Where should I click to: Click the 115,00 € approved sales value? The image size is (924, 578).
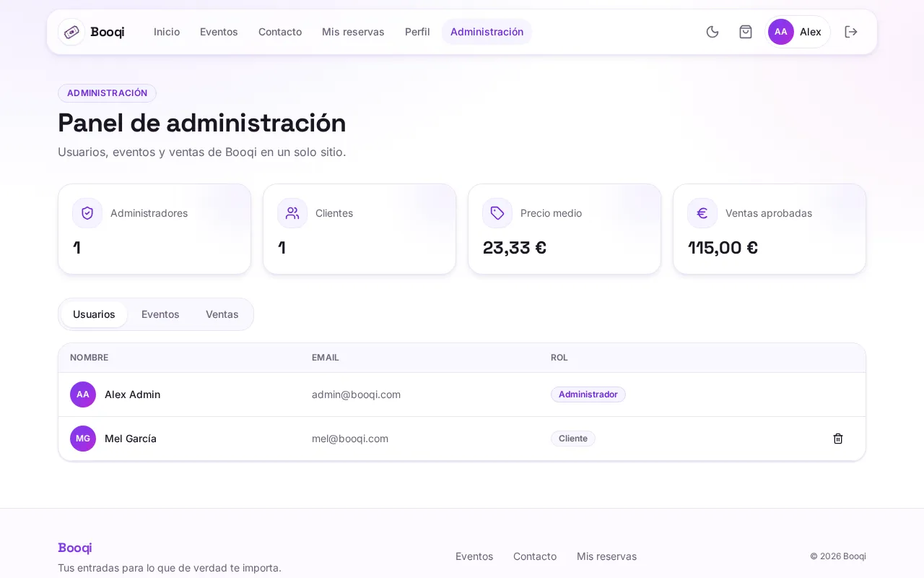(723, 248)
